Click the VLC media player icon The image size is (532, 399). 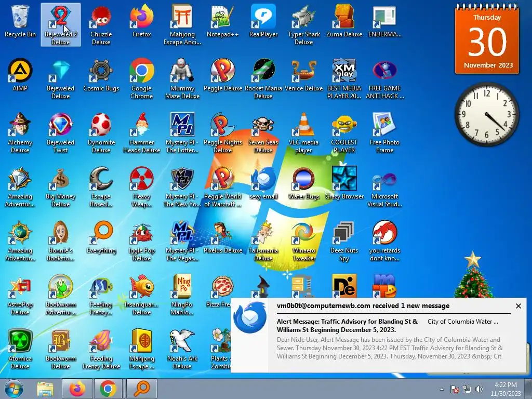(303, 132)
